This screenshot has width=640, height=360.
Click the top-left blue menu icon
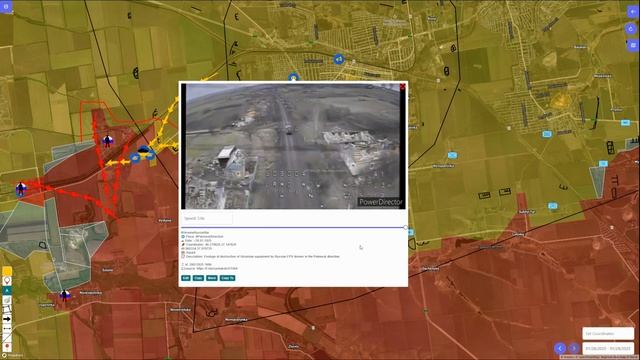coord(6,7)
